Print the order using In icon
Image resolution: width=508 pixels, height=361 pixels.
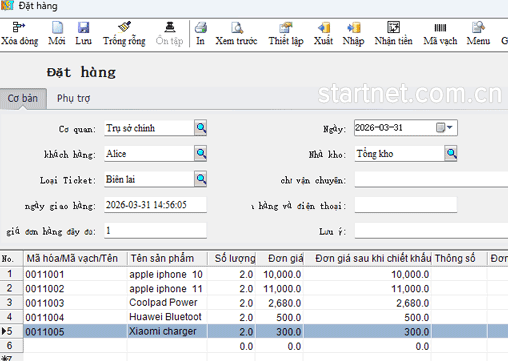[201, 27]
